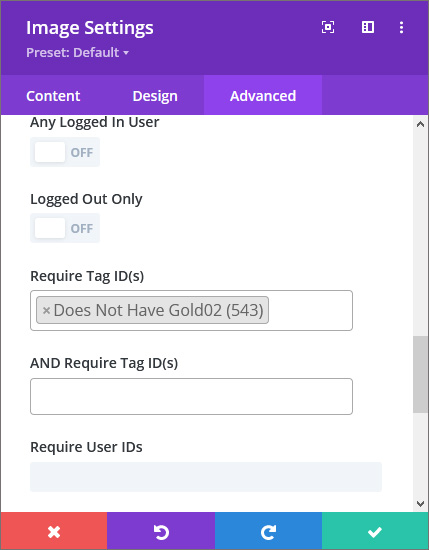Enable the Logged Out Only switch
This screenshot has height=550, width=429.
pyautogui.click(x=65, y=228)
